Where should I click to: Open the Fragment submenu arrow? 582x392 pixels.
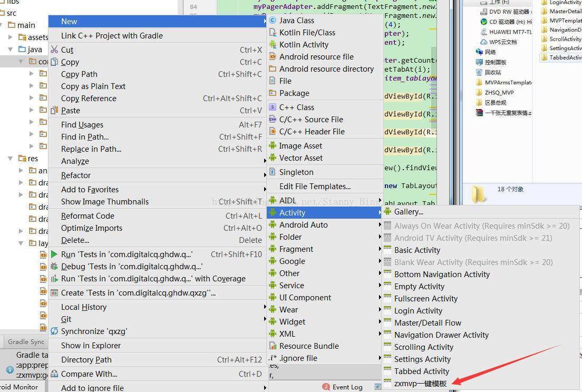click(x=380, y=249)
